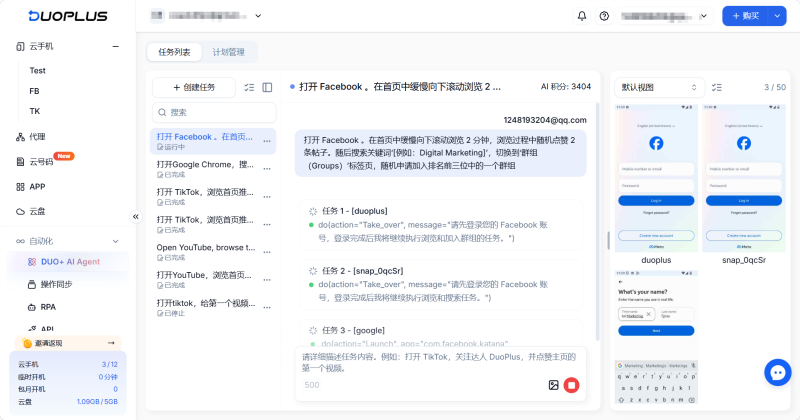Open more options for 打开Google Chrome task
Screen dimensions: 800x420
(x=267, y=169)
